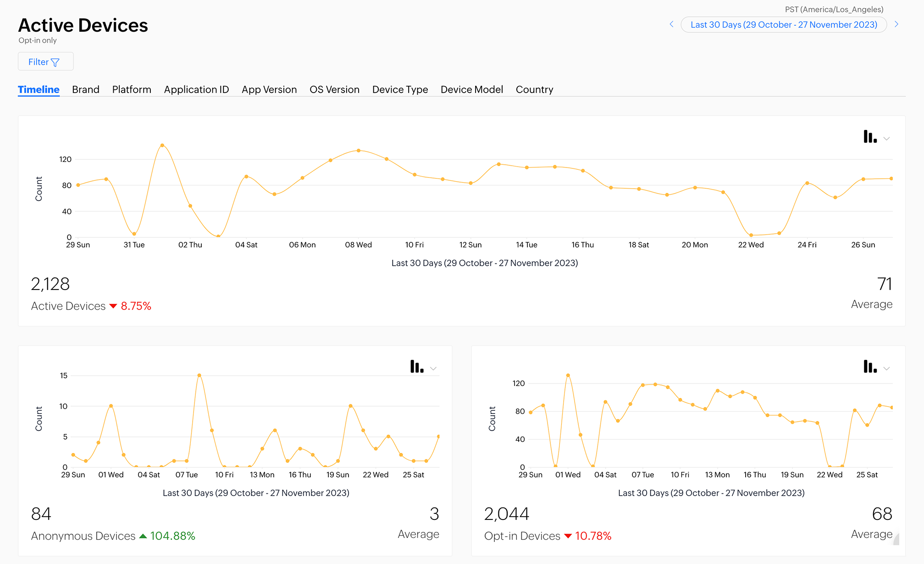Open the Application ID tab
Screen dimensions: 924x564
click(196, 89)
